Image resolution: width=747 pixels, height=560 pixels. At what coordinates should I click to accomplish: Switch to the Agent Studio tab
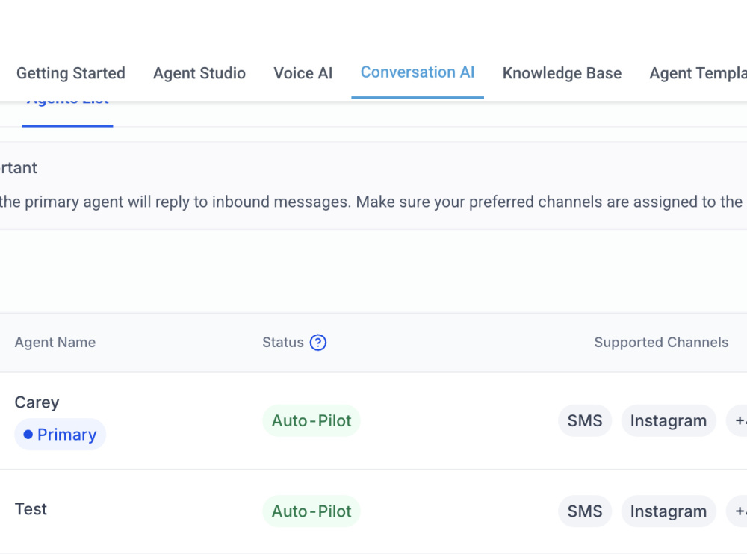pyautogui.click(x=199, y=73)
